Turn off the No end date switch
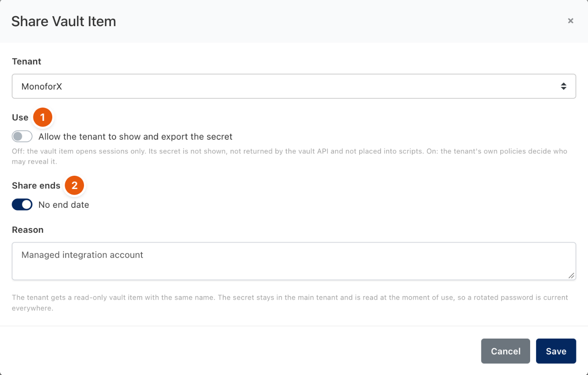 (22, 205)
